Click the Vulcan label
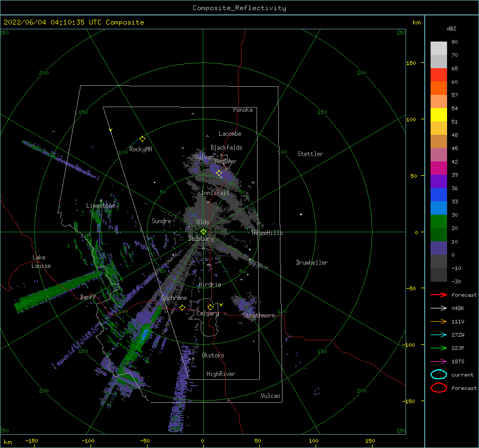Screen dimensions: 479x448 point(270,396)
